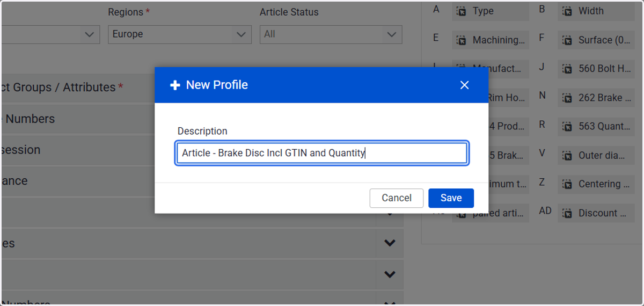Click column letter 'AD' beside Discount
This screenshot has width=644, height=306.
545,211
